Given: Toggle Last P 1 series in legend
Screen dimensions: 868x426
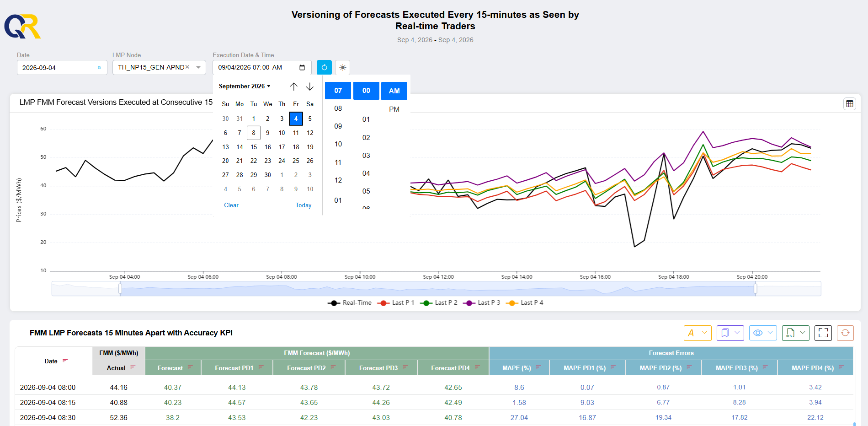Looking at the screenshot, I should pos(396,303).
